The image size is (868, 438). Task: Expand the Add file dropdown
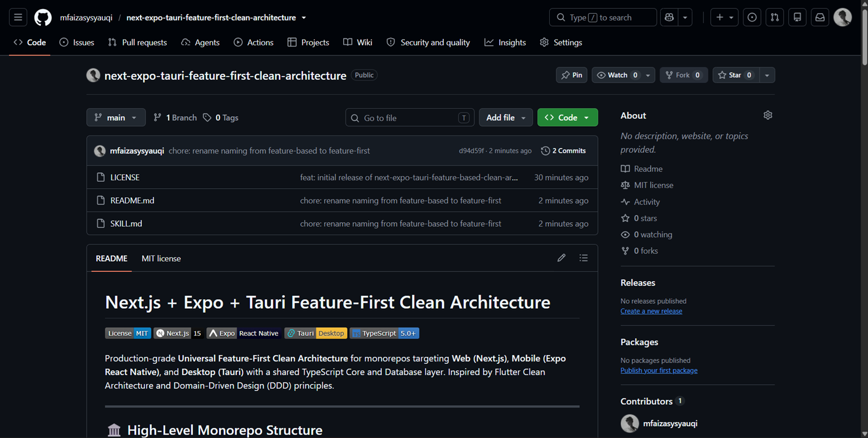click(506, 117)
